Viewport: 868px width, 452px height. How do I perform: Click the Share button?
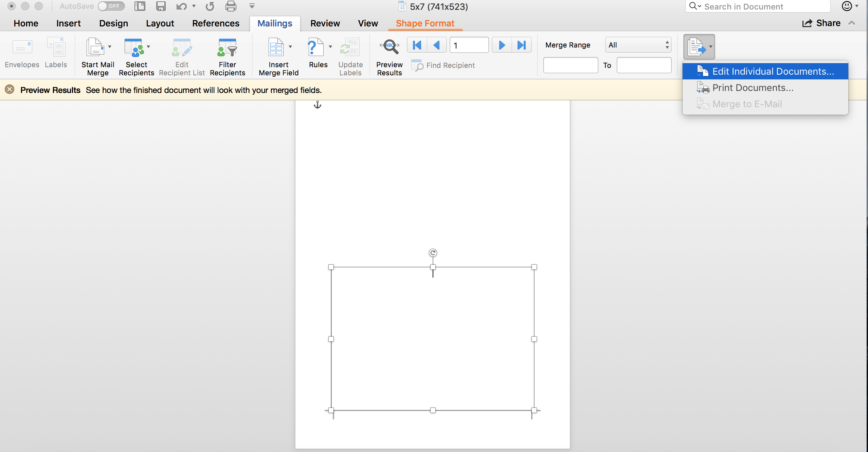[821, 23]
